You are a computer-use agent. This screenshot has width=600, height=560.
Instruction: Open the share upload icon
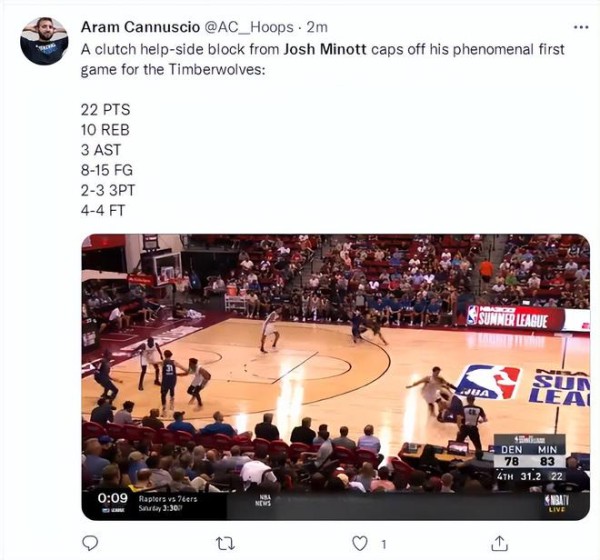[499, 543]
